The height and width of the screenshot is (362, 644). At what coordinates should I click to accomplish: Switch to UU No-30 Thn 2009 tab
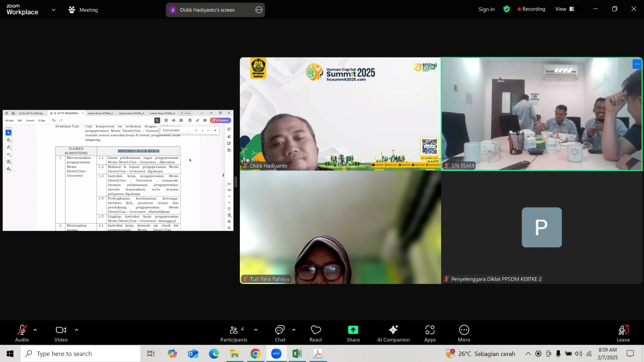pos(31,113)
